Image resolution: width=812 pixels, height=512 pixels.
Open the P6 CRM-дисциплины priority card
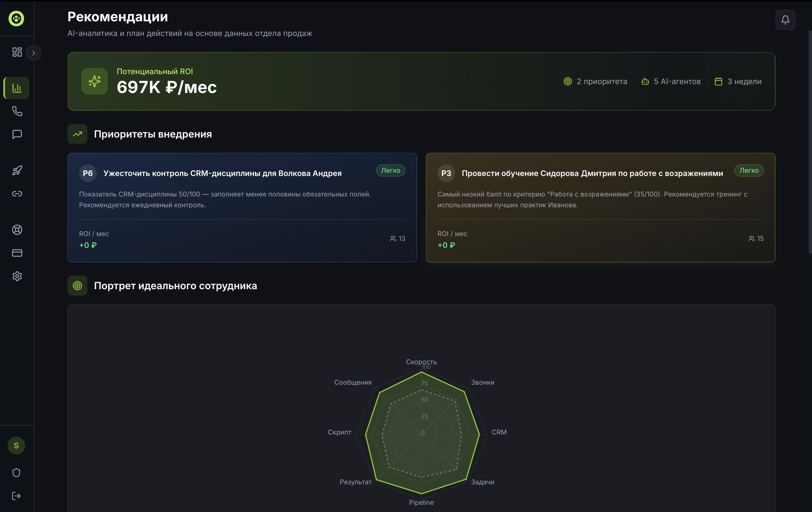point(242,207)
